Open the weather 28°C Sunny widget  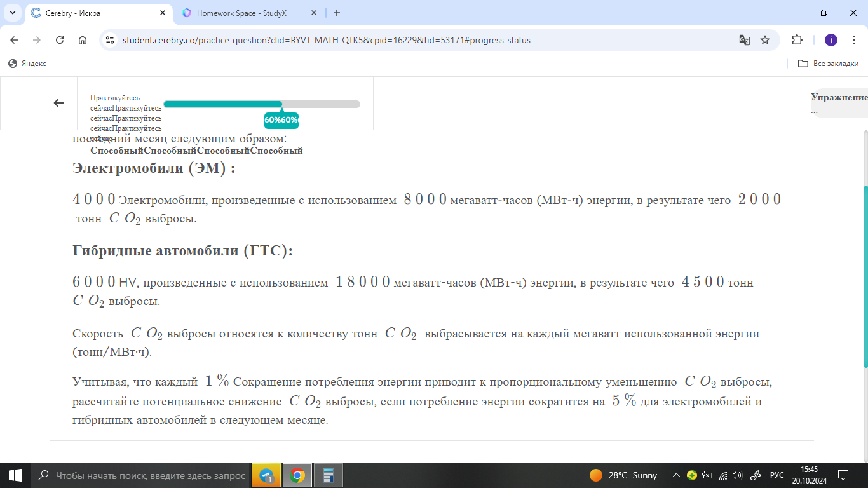coord(623,475)
